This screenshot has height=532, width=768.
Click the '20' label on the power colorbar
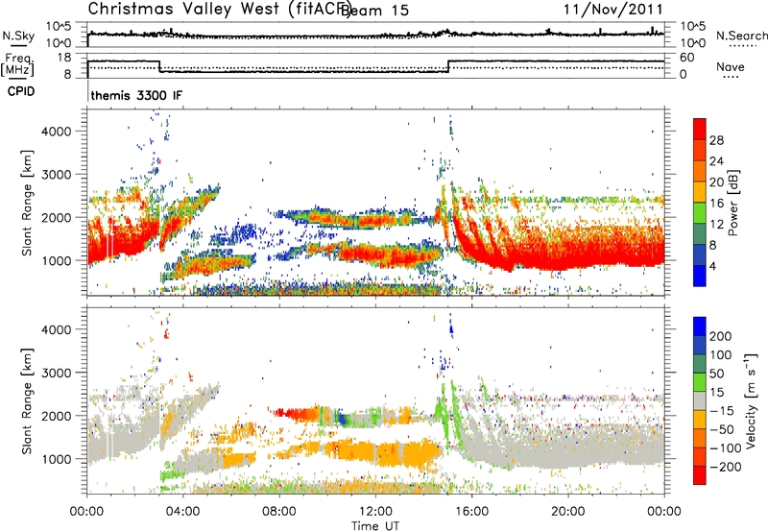coord(716,182)
